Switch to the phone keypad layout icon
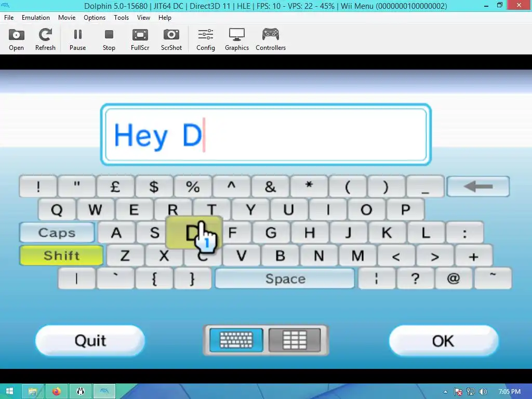532x399 pixels. (295, 340)
